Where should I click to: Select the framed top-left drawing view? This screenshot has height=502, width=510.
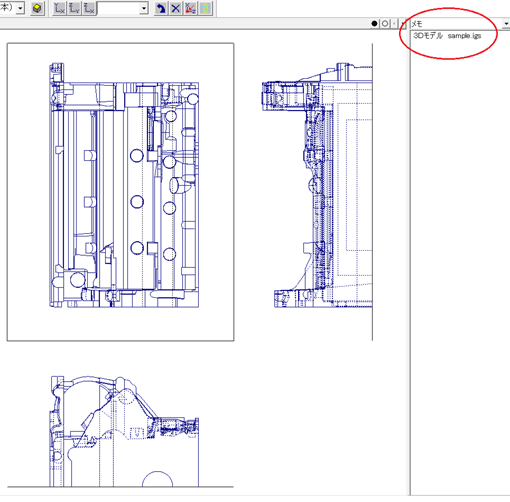pyautogui.click(x=120, y=192)
